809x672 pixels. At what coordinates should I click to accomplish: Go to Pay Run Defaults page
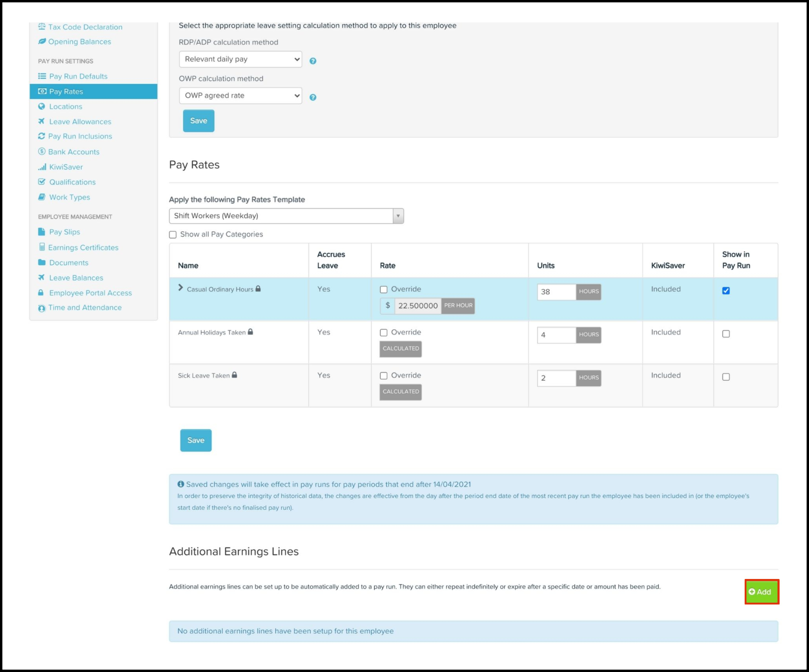[78, 76]
